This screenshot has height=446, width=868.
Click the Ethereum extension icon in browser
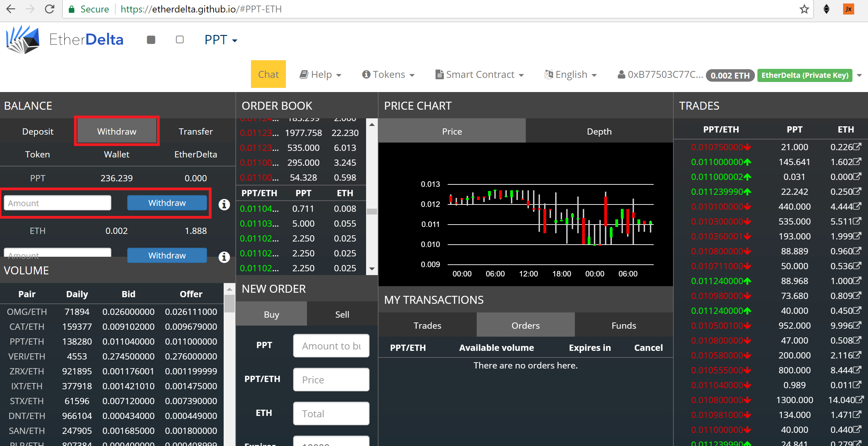click(x=827, y=9)
